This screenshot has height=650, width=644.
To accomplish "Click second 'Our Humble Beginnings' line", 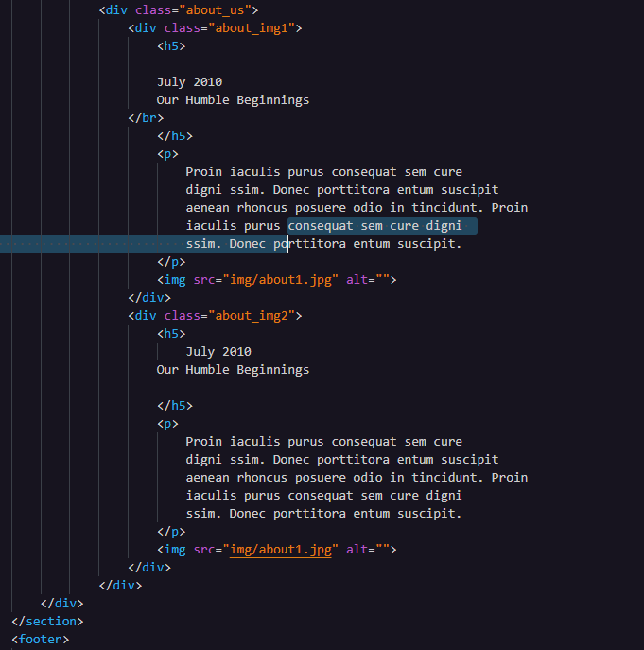I will click(233, 370).
